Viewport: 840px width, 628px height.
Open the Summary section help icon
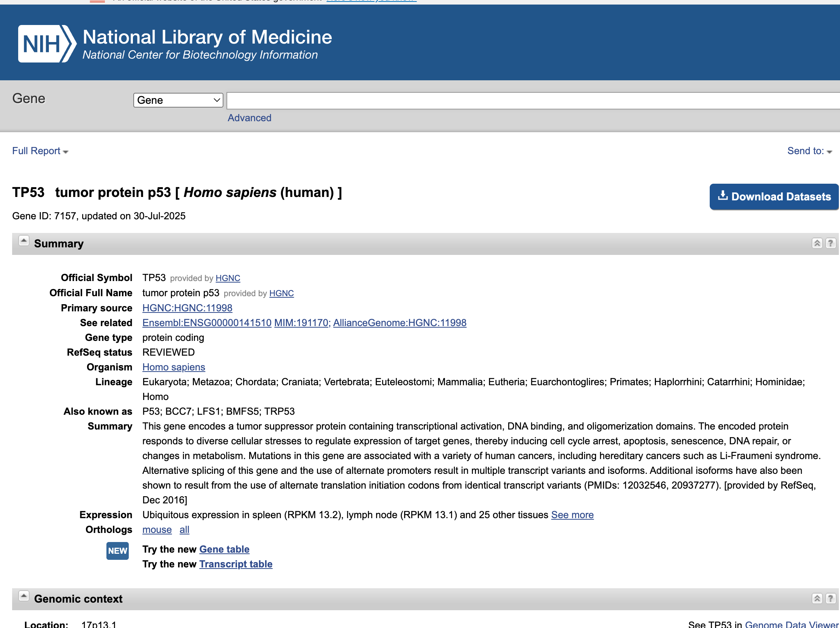pos(830,244)
